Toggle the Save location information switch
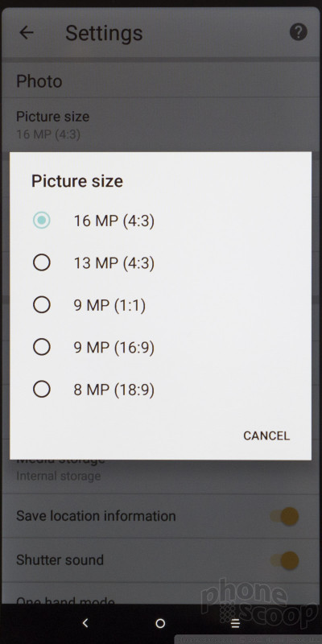Screen dimensions: 322x644 pyautogui.click(x=285, y=516)
